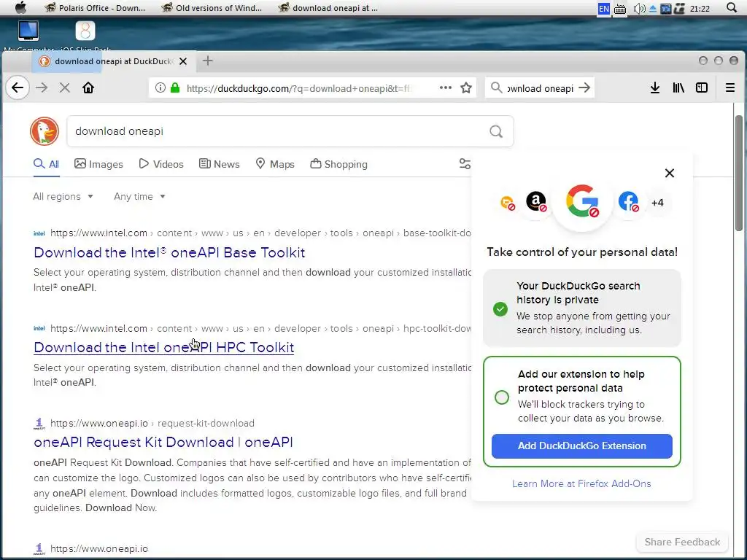The width and height of the screenshot is (747, 560).
Task: Bookmark this page with the star
Action: tap(466, 87)
